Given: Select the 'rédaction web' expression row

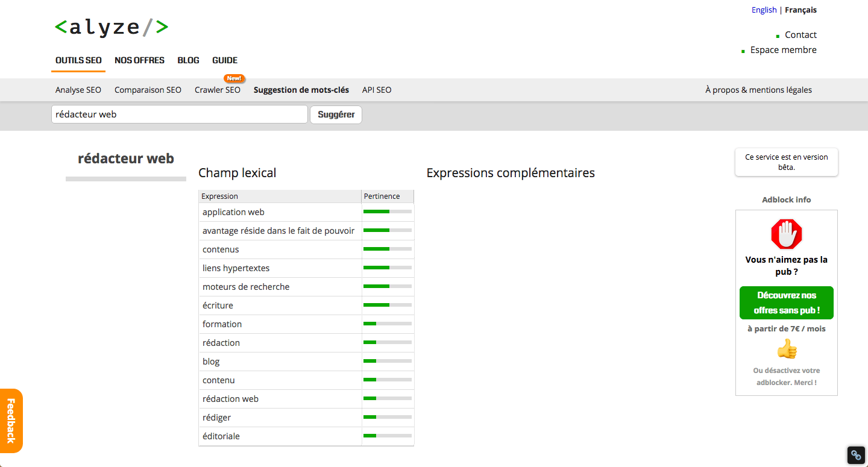Looking at the screenshot, I should [306, 399].
